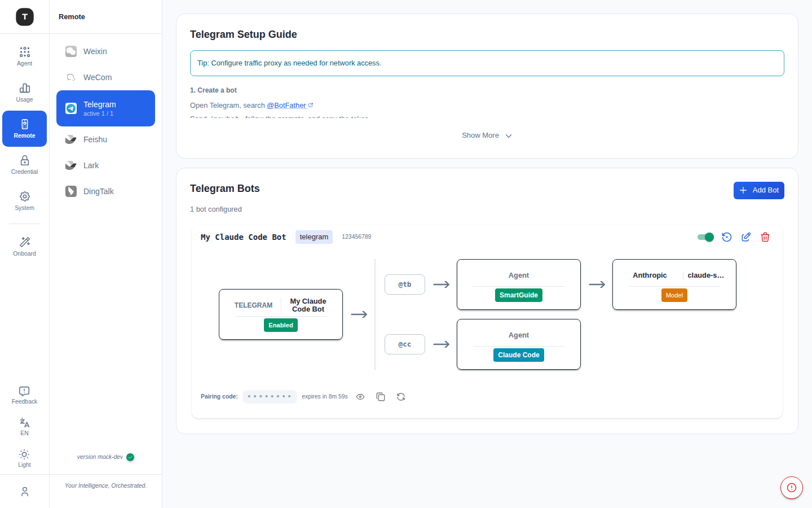Click the green Enabled badge
Viewport: 812px width, 508px height.
click(281, 325)
